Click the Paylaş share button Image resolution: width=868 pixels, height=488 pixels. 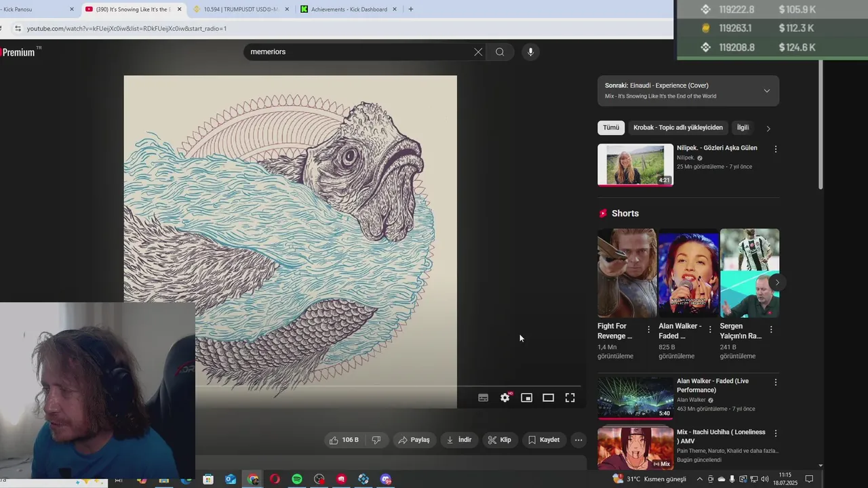pyautogui.click(x=414, y=440)
